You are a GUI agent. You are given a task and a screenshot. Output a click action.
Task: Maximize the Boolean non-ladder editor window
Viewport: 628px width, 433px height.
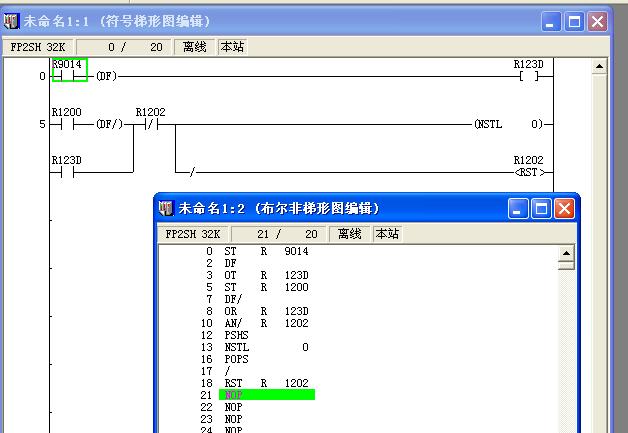tap(541, 208)
